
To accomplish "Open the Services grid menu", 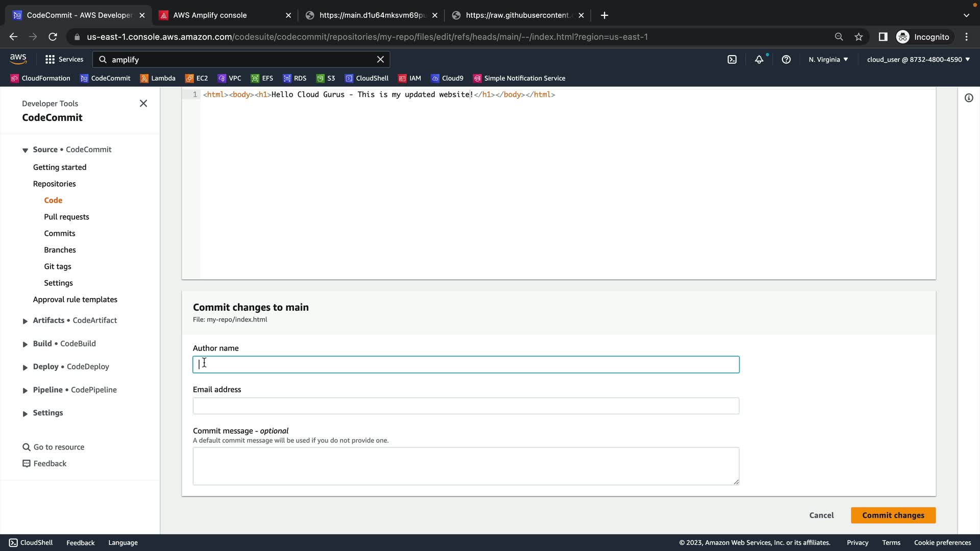I will [x=64, y=60].
